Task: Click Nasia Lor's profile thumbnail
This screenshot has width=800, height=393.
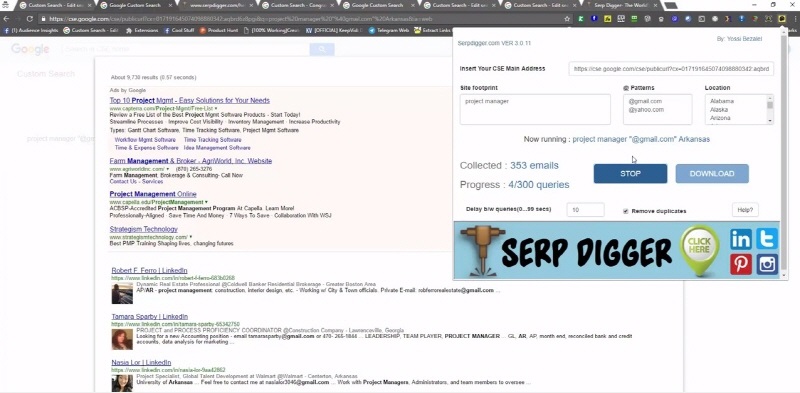Action: pos(122,383)
